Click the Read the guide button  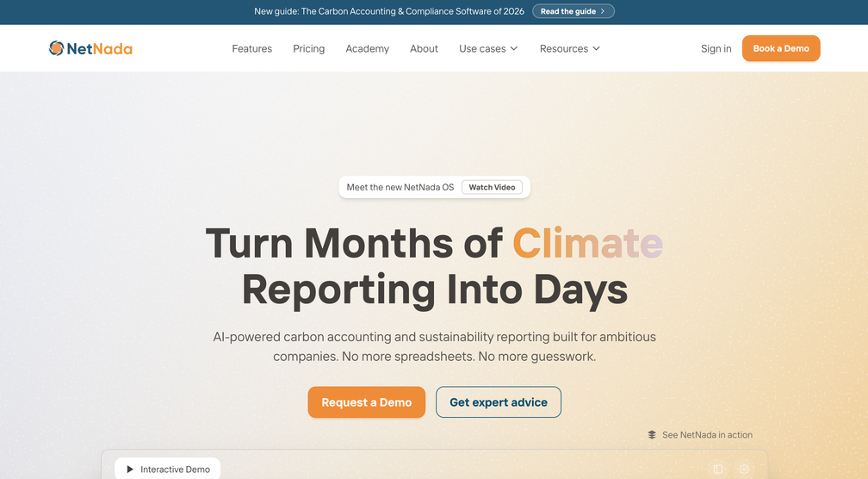(x=573, y=11)
